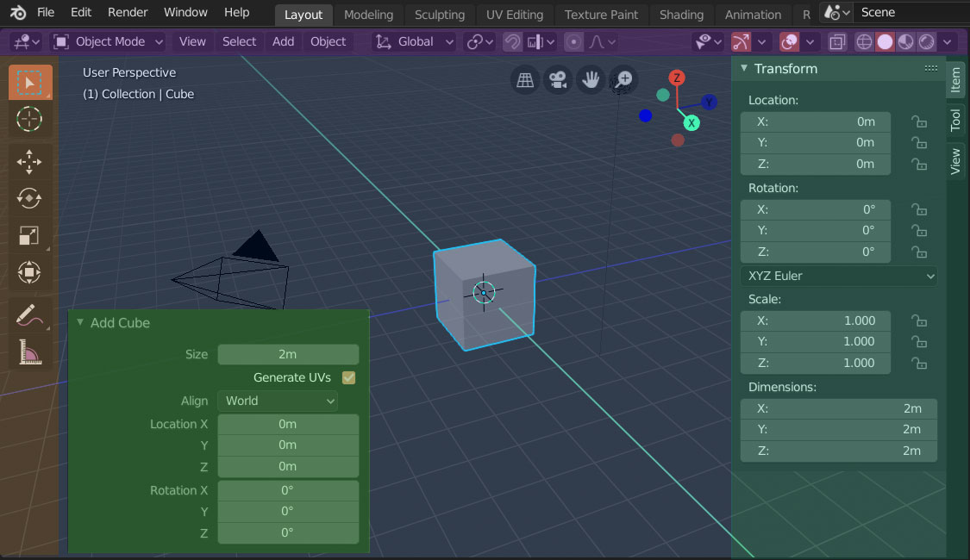The width and height of the screenshot is (970, 560).
Task: Switch to the Sculpting workspace tab
Action: tap(439, 15)
